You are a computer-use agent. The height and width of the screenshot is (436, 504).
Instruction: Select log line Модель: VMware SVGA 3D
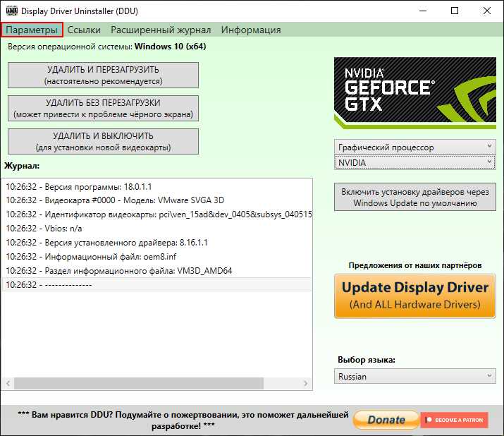[x=157, y=200]
